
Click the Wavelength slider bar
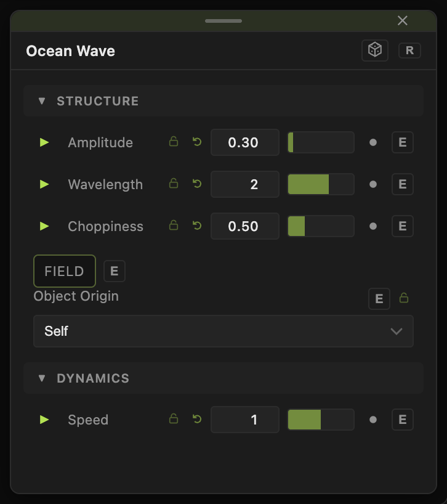pos(321,184)
